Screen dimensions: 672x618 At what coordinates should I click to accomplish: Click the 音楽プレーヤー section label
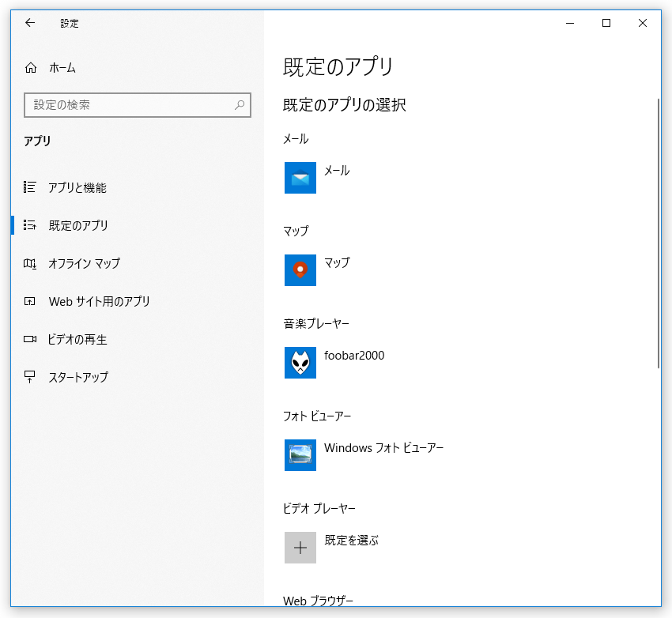[316, 323]
